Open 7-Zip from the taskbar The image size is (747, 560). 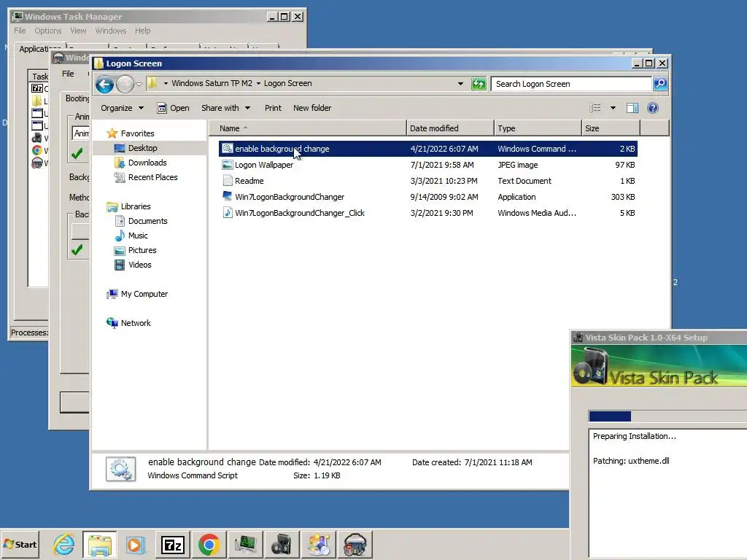(172, 544)
